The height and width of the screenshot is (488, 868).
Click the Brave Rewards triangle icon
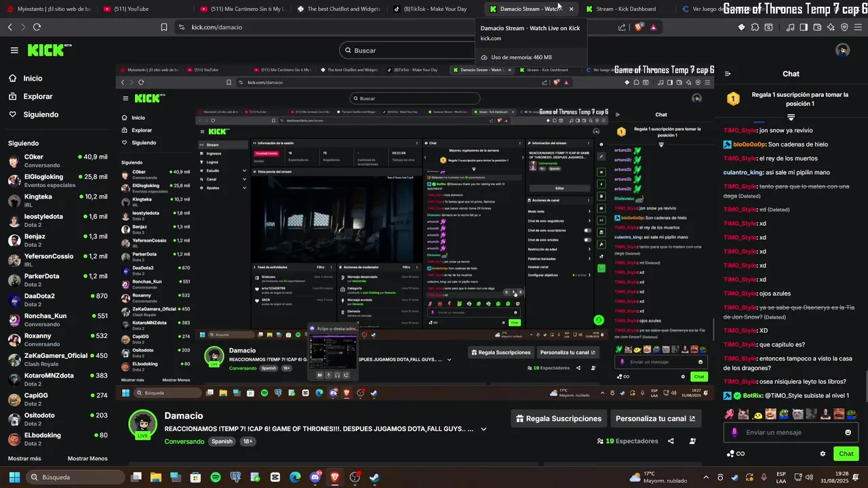653,27
